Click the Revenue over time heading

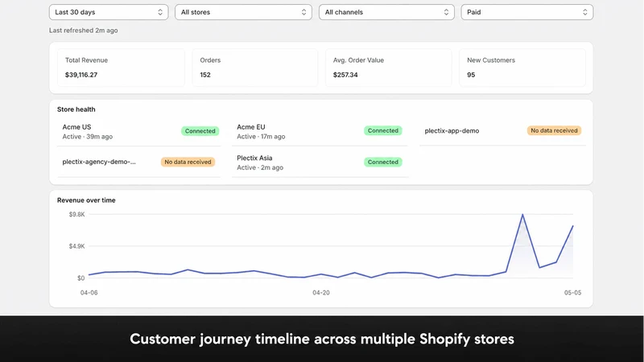pos(86,200)
